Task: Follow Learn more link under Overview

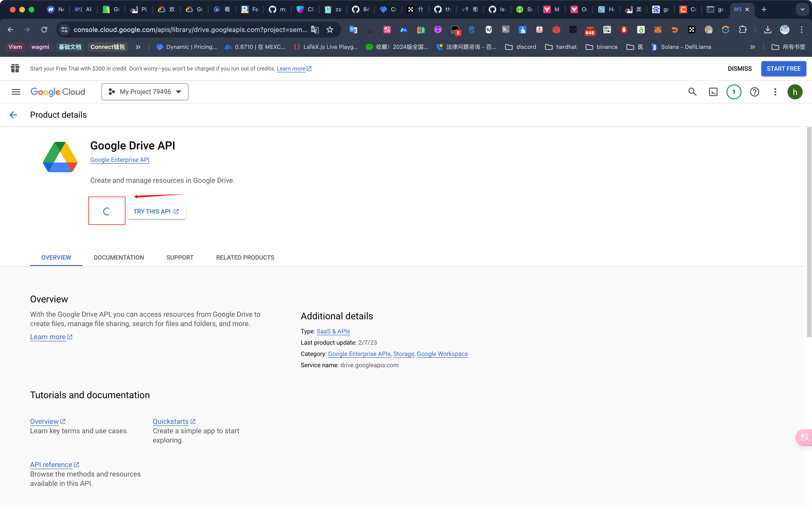Action: (51, 337)
